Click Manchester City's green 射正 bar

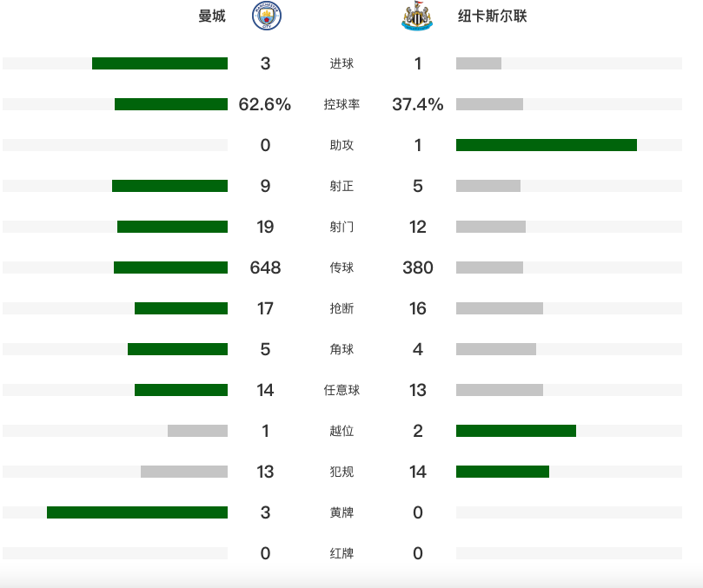tap(169, 186)
